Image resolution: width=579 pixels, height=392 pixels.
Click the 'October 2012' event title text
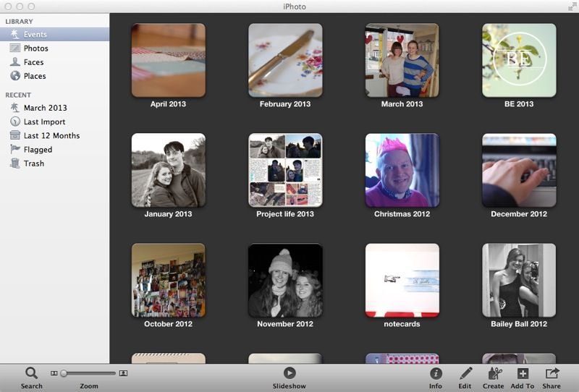[168, 324]
